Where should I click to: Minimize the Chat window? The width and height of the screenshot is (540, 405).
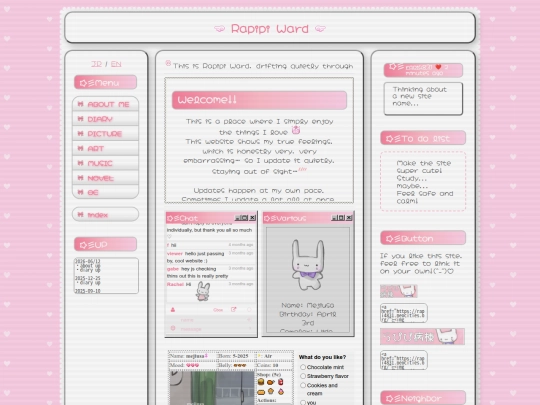click(x=237, y=218)
